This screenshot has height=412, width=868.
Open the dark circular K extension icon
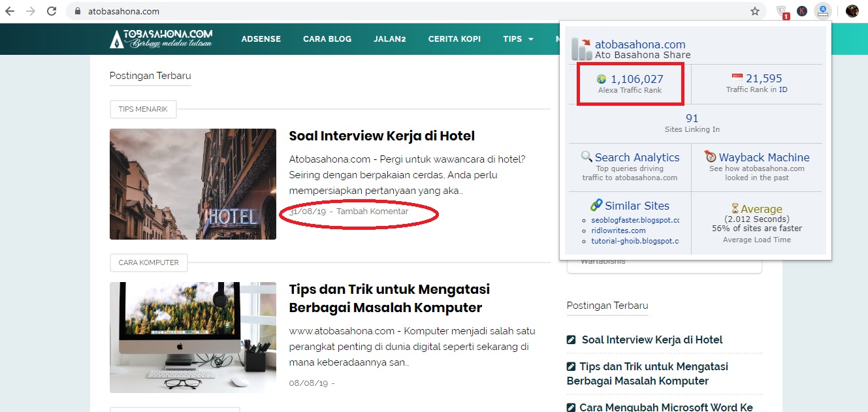(x=802, y=11)
